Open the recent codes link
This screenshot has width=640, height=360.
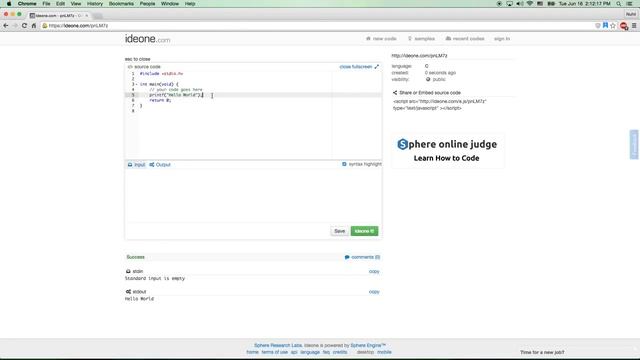pos(465,39)
